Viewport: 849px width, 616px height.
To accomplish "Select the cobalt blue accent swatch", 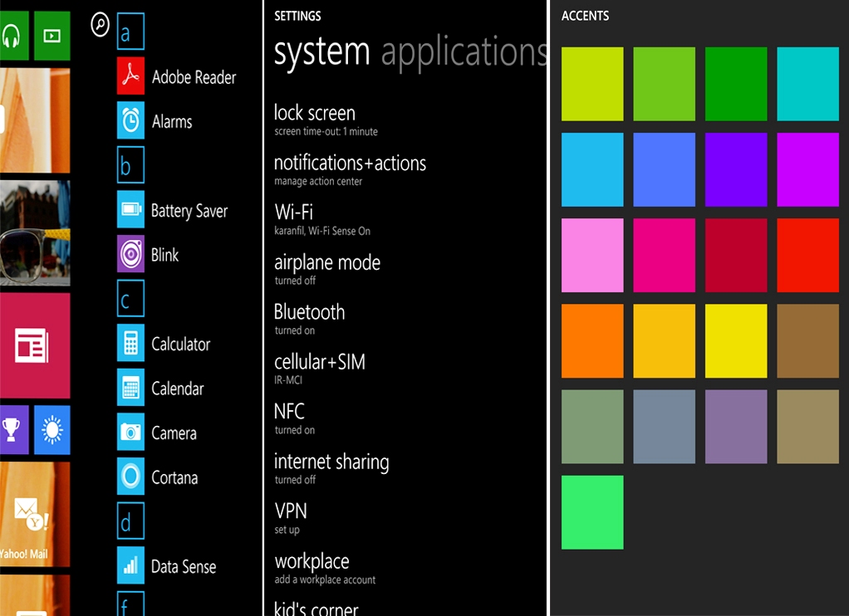I will pos(664,169).
